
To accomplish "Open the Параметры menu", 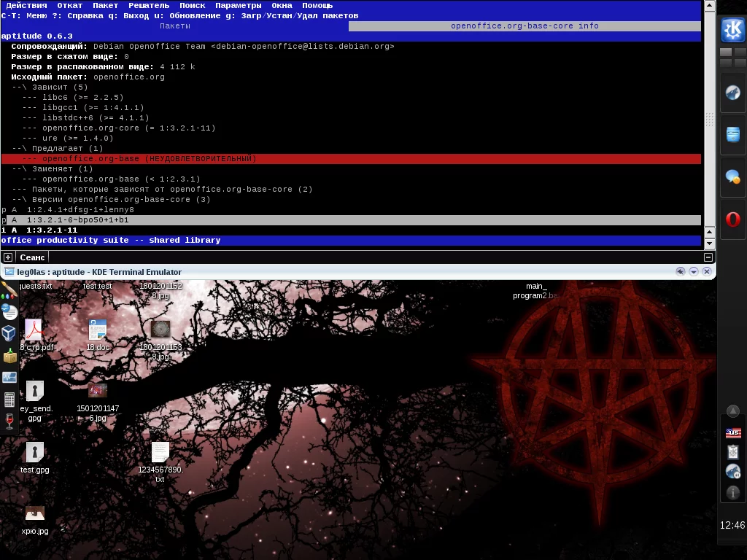I will tap(239, 5).
